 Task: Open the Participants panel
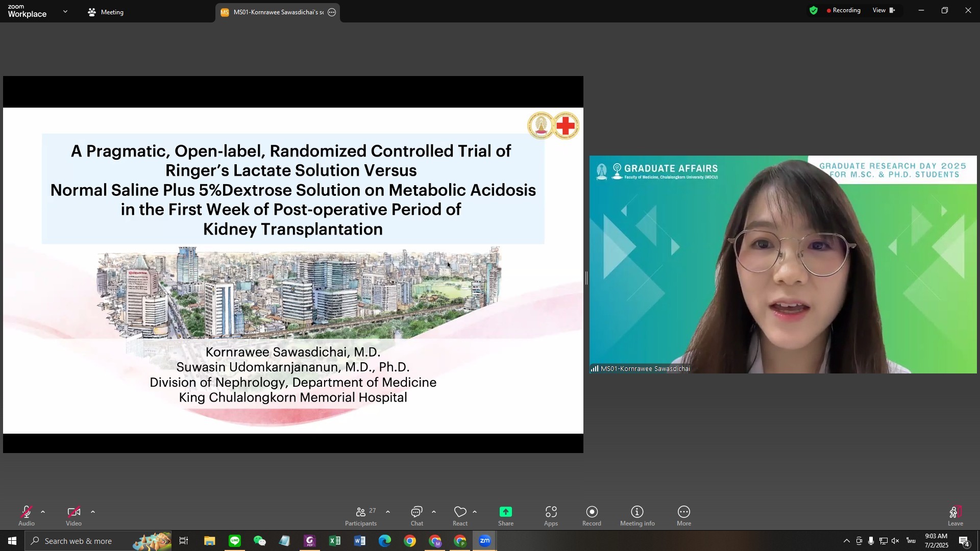click(x=361, y=516)
